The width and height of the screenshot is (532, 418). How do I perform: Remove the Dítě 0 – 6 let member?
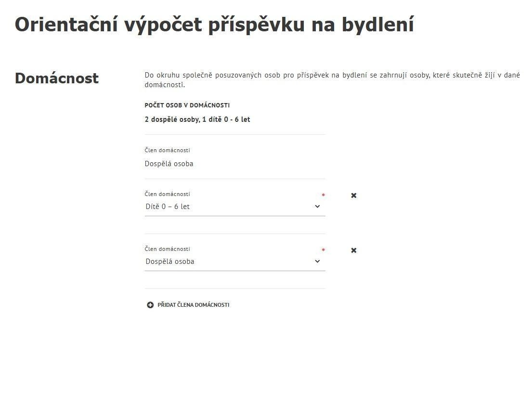[353, 196]
